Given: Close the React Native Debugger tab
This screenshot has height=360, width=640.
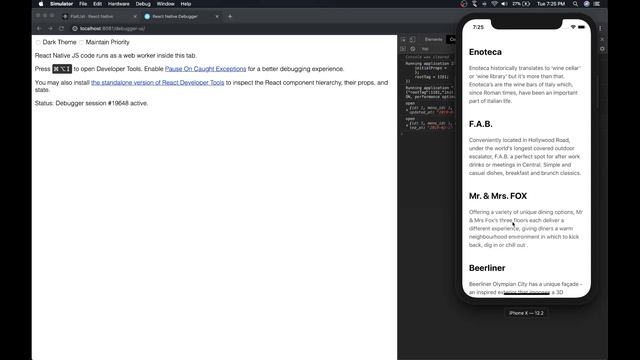Looking at the screenshot, I should (217, 16).
